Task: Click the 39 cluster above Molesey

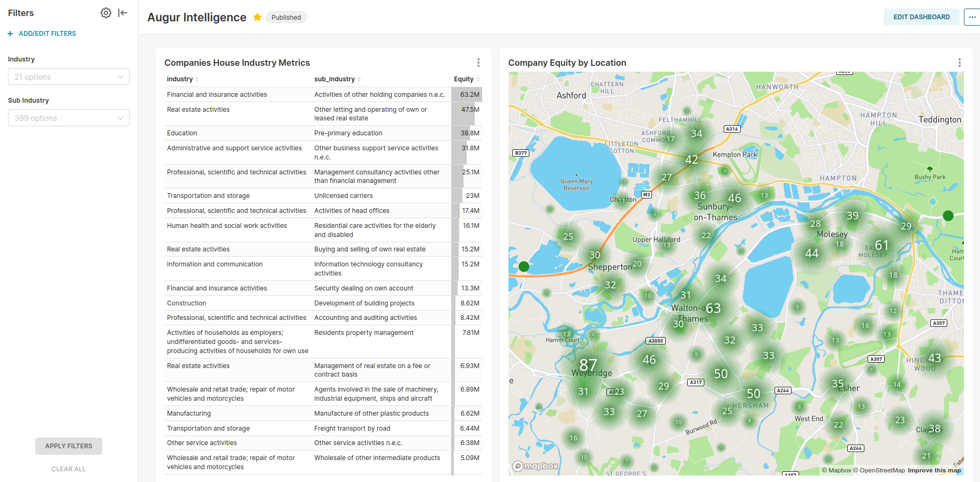Action: pyautogui.click(x=853, y=216)
